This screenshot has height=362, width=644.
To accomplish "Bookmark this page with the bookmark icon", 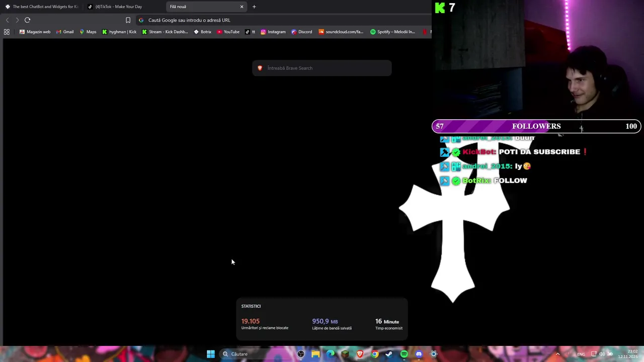I will pos(128,20).
